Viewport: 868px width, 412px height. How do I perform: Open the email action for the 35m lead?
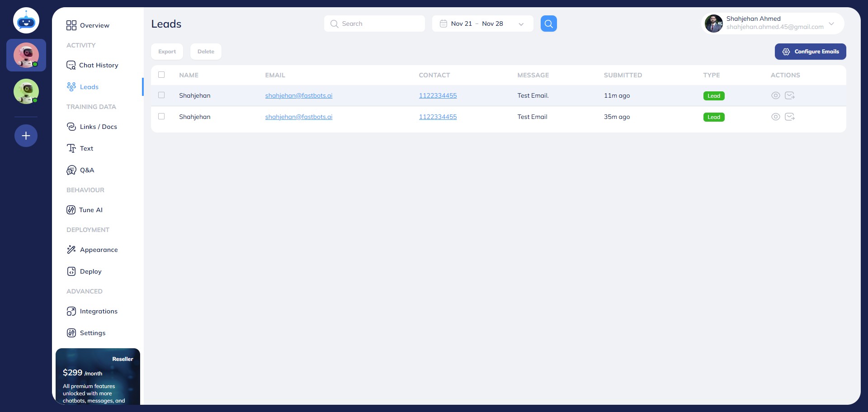[x=790, y=116]
